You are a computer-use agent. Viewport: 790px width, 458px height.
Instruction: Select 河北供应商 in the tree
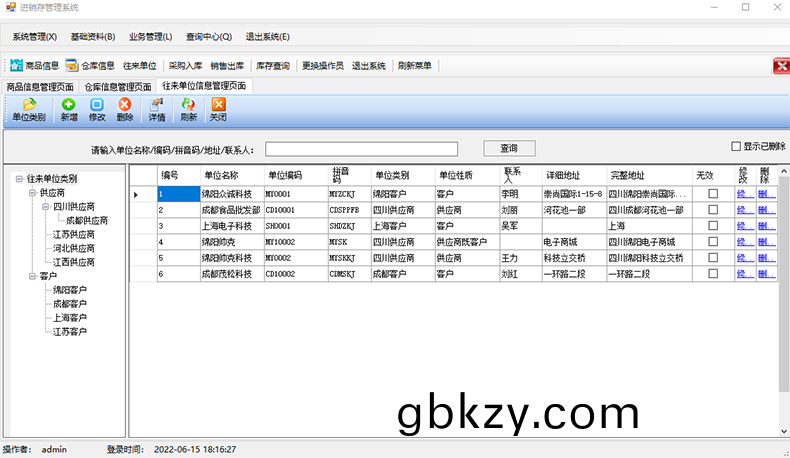pos(74,248)
